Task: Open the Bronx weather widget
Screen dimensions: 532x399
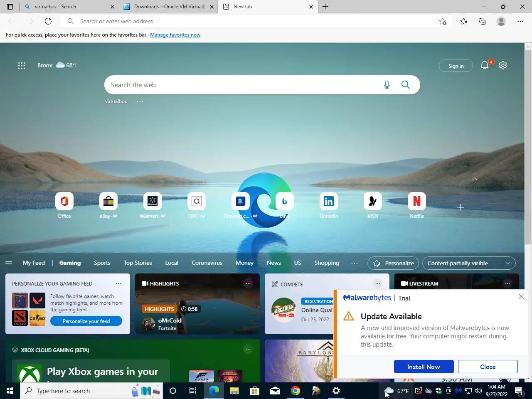Action: click(57, 65)
